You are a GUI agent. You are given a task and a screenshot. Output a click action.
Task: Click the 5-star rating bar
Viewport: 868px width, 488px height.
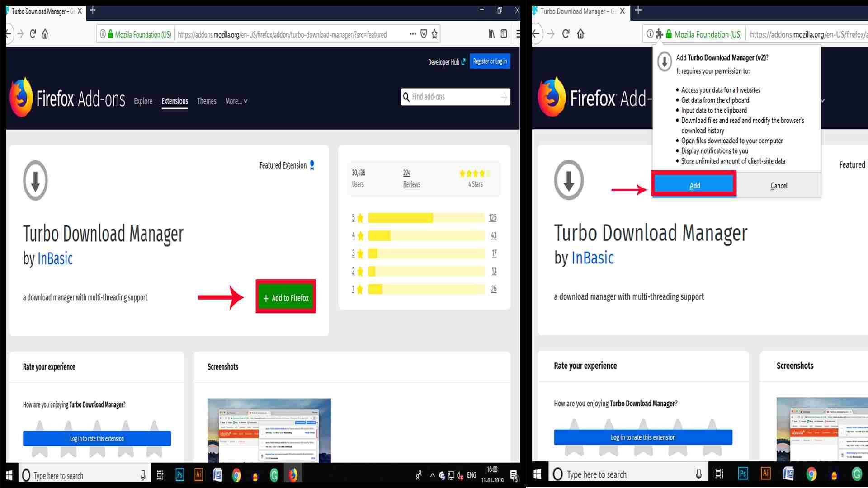click(426, 218)
